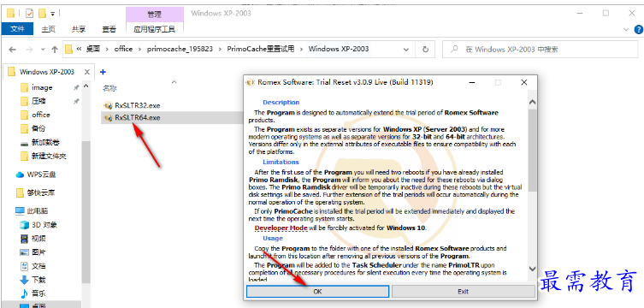Close the Trial Reset dialog window
This screenshot has width=644, height=308.
(523, 82)
